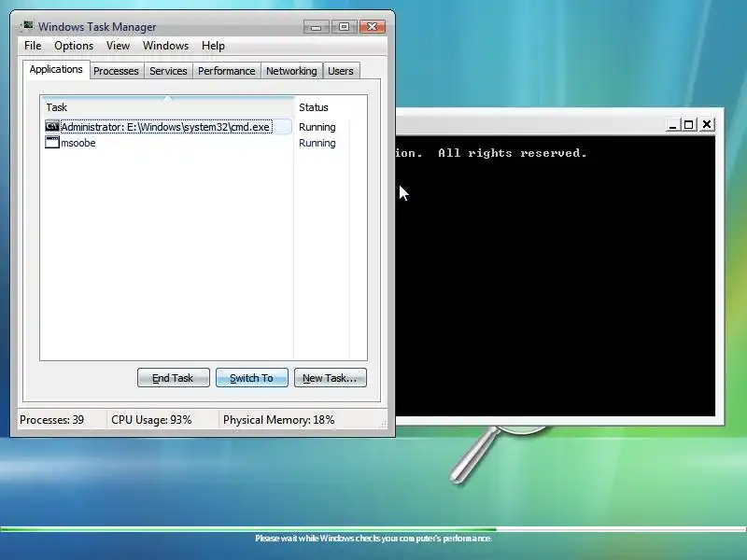Switch to the Performance tab
Viewport: 747px width, 560px height.
click(x=227, y=71)
